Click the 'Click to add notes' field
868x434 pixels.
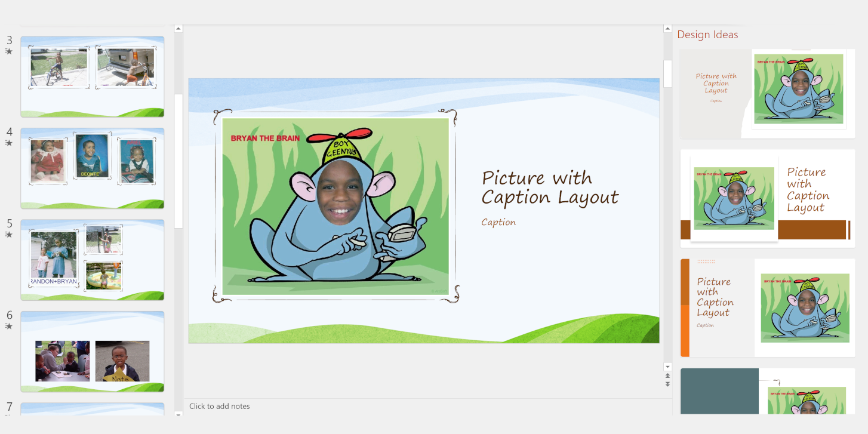tap(220, 406)
